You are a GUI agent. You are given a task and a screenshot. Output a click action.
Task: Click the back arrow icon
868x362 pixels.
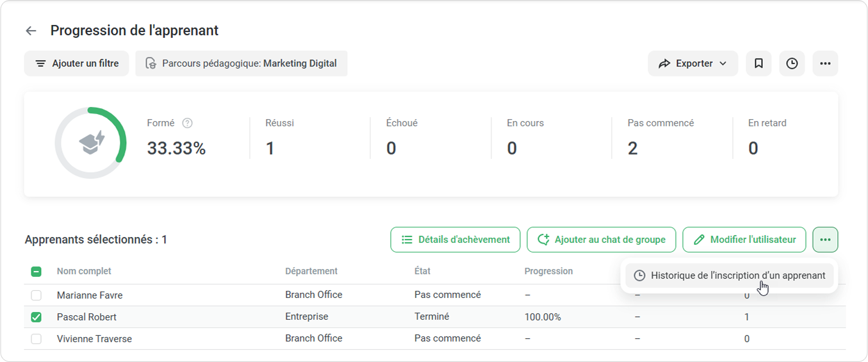(x=31, y=31)
